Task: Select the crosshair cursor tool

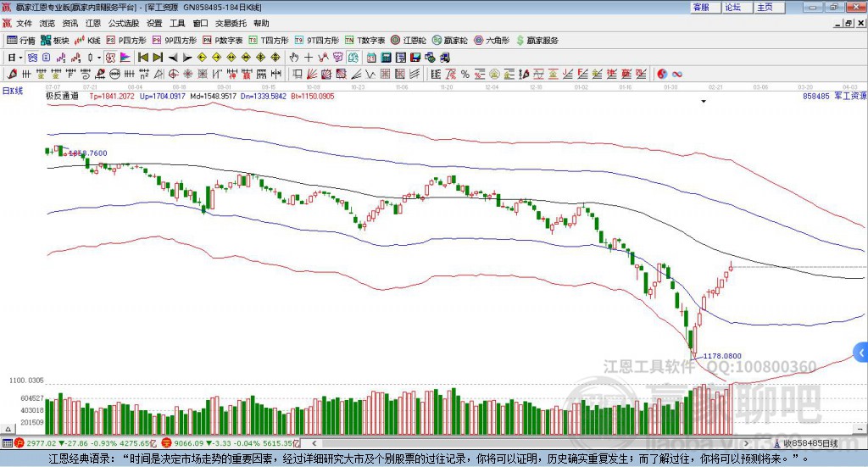Action: coord(309,58)
